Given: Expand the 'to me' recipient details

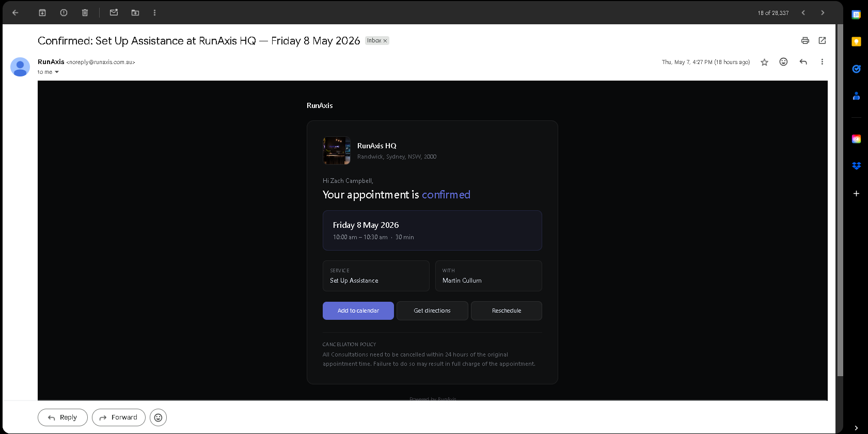Looking at the screenshot, I should coord(57,72).
